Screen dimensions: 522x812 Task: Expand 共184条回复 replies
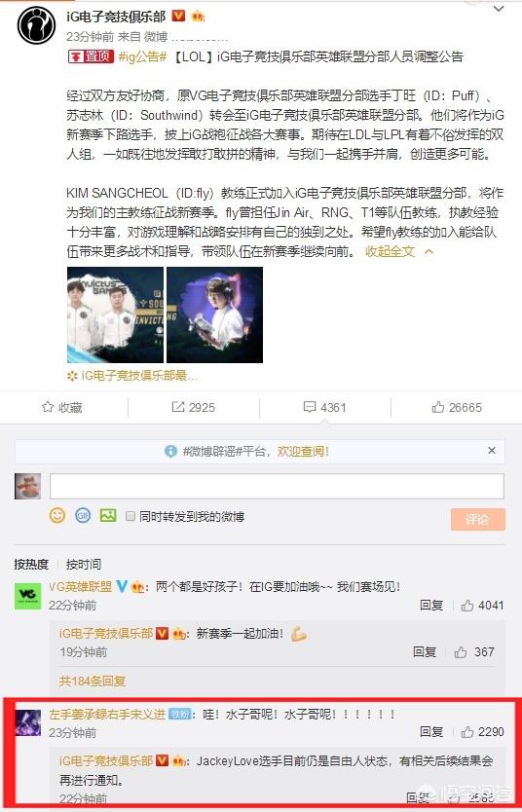click(93, 681)
